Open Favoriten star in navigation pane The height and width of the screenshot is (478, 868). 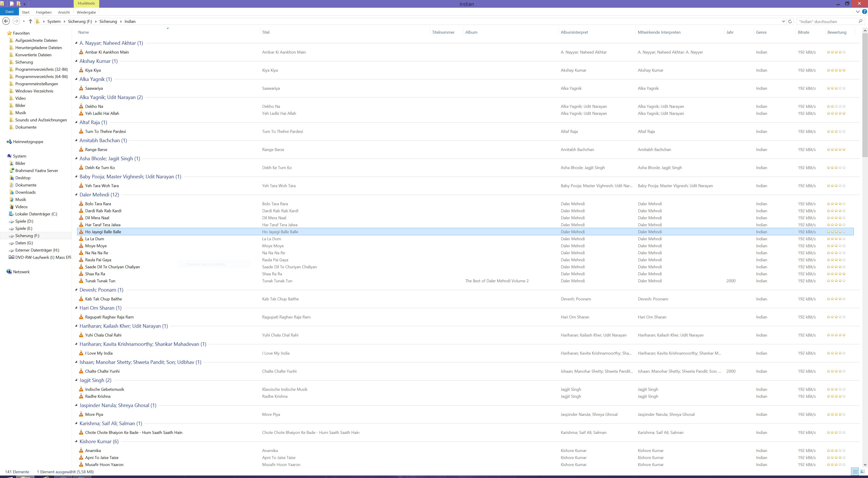9,33
